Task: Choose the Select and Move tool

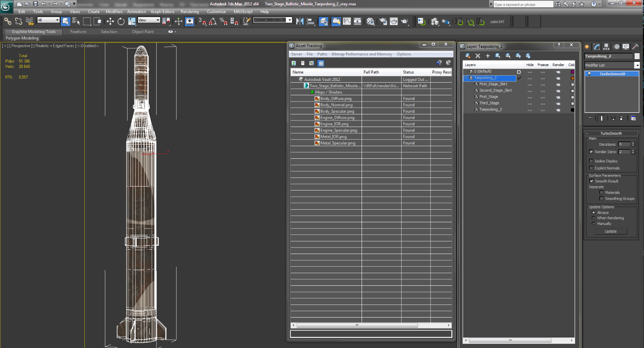Action: click(110, 21)
